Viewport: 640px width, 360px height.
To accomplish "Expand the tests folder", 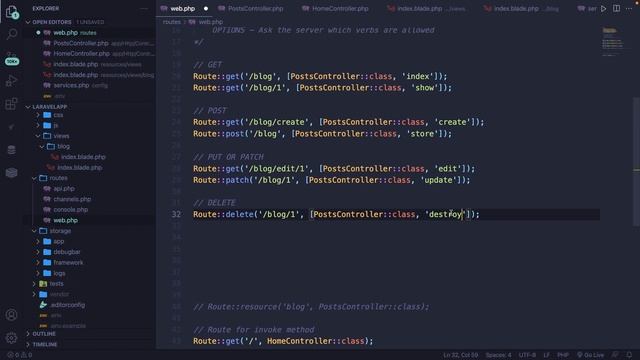I will [x=56, y=284].
